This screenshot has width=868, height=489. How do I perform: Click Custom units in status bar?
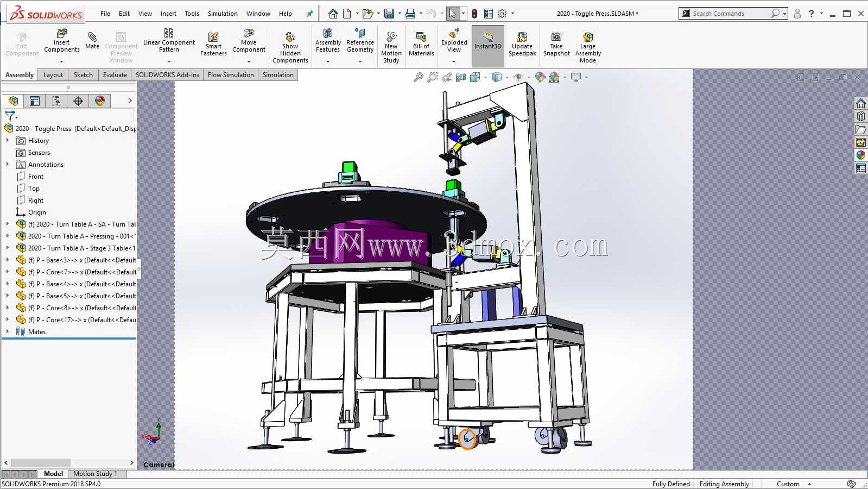pos(788,484)
